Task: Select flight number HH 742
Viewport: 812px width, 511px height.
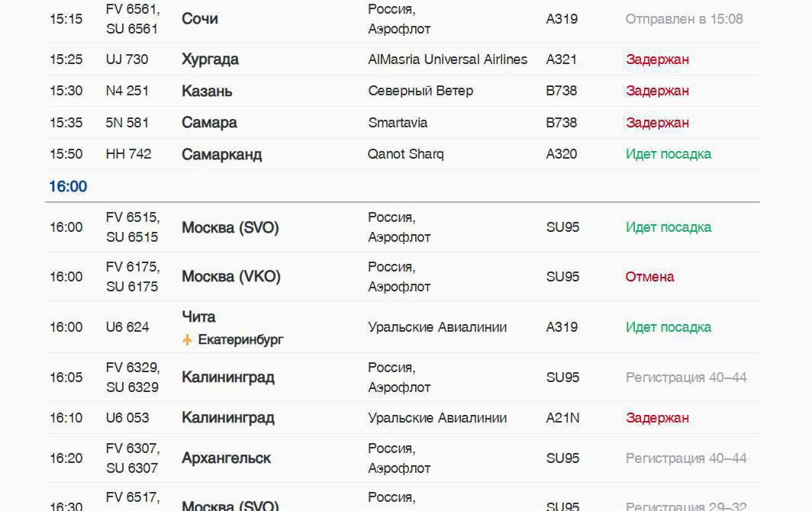Action: pyautogui.click(x=128, y=154)
